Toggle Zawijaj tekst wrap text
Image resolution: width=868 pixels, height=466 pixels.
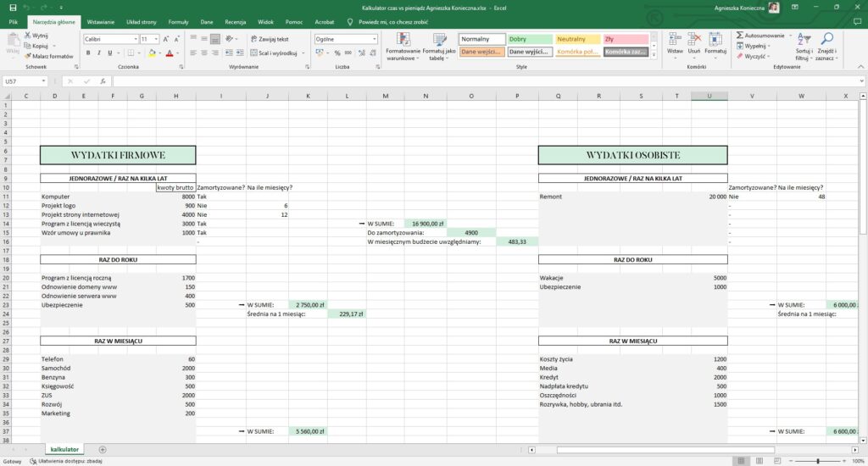click(x=270, y=39)
